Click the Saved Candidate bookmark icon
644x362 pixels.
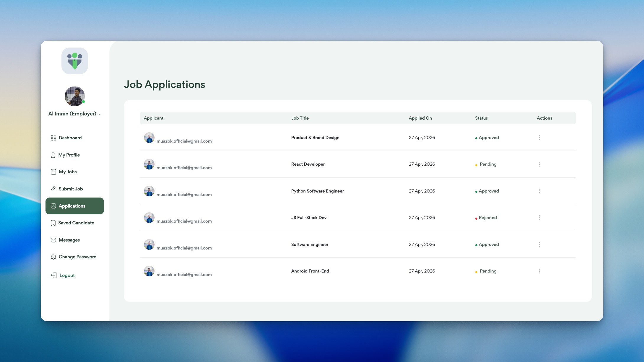click(x=53, y=223)
